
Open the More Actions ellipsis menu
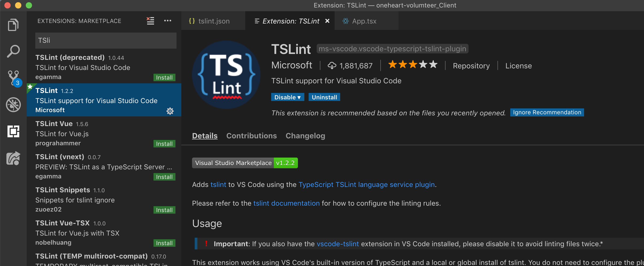168,21
